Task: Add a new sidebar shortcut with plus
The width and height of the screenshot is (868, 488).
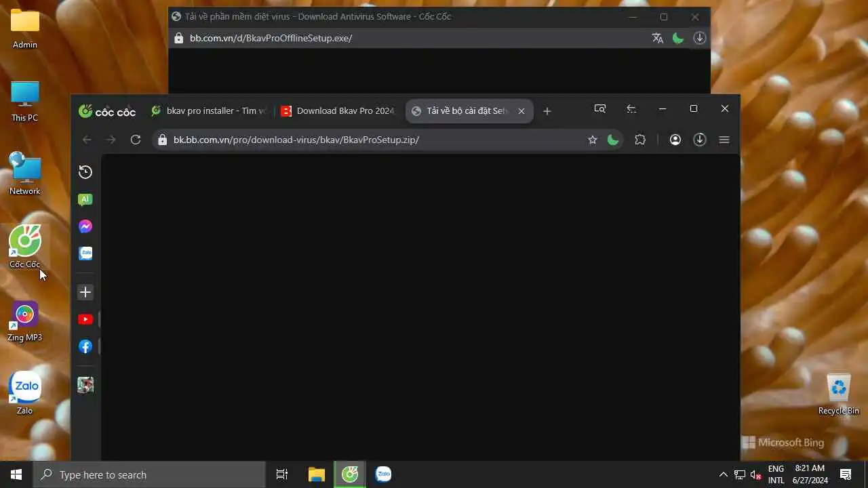Action: [85, 292]
